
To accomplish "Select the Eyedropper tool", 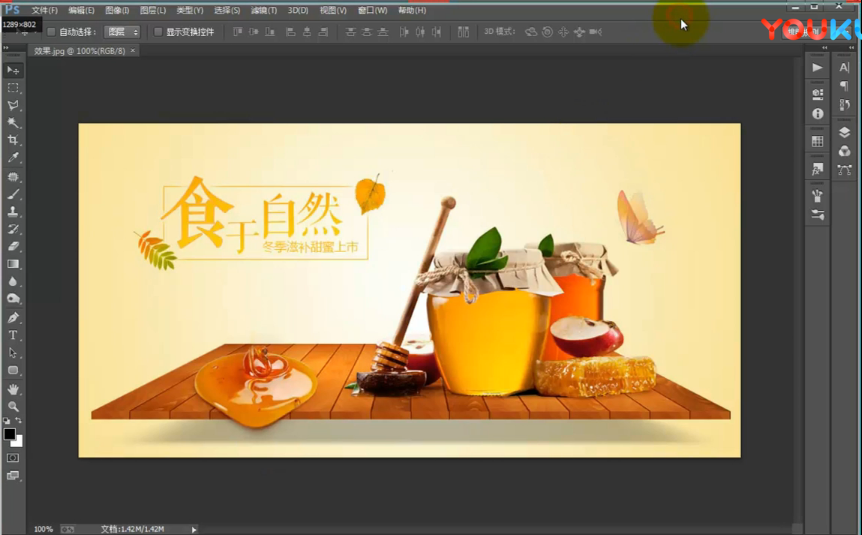I will [x=13, y=157].
